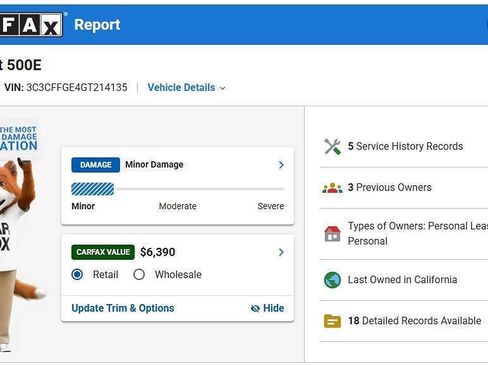This screenshot has width=488, height=366.
Task: Click 18 Detailed Records Available text
Action: pyautogui.click(x=415, y=321)
